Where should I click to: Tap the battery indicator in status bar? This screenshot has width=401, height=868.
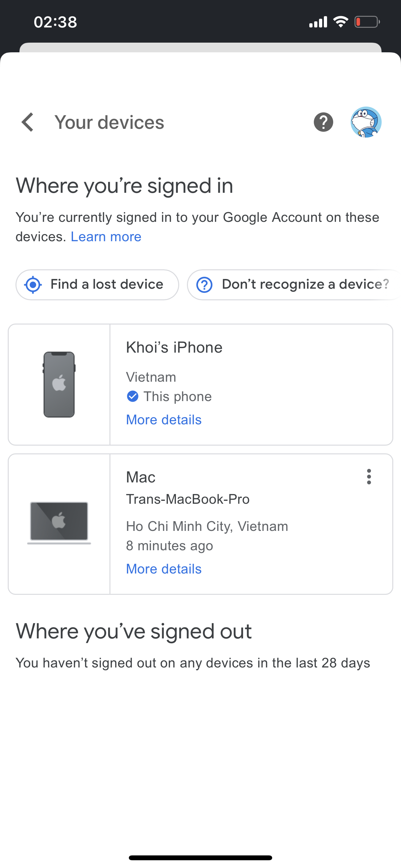[x=367, y=22]
